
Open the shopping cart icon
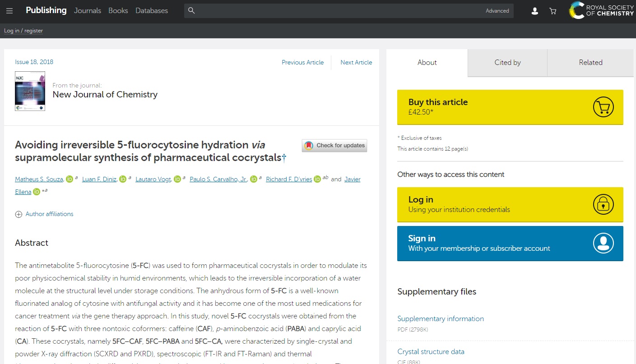pos(552,11)
